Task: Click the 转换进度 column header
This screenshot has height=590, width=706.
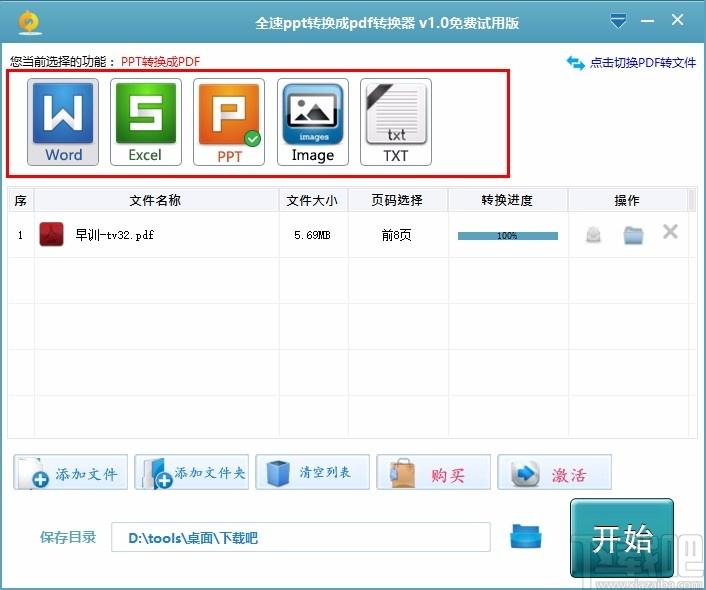Action: point(507,200)
